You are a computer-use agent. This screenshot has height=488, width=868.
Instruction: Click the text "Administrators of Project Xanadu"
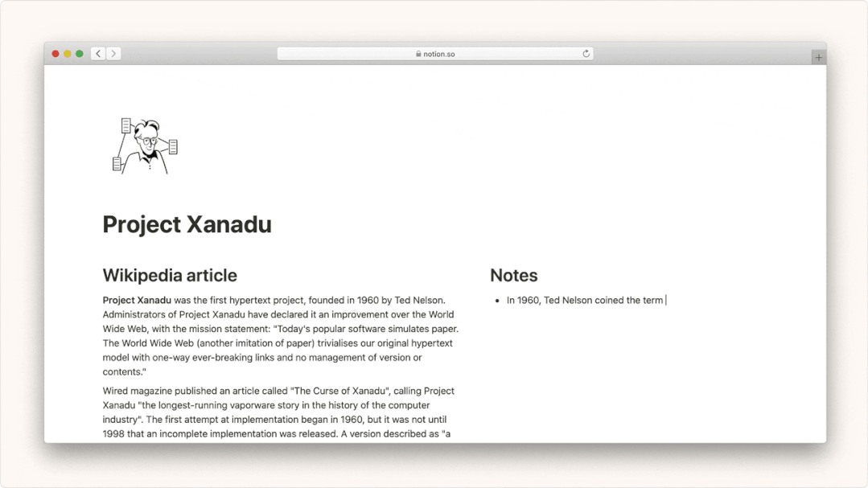(x=174, y=314)
